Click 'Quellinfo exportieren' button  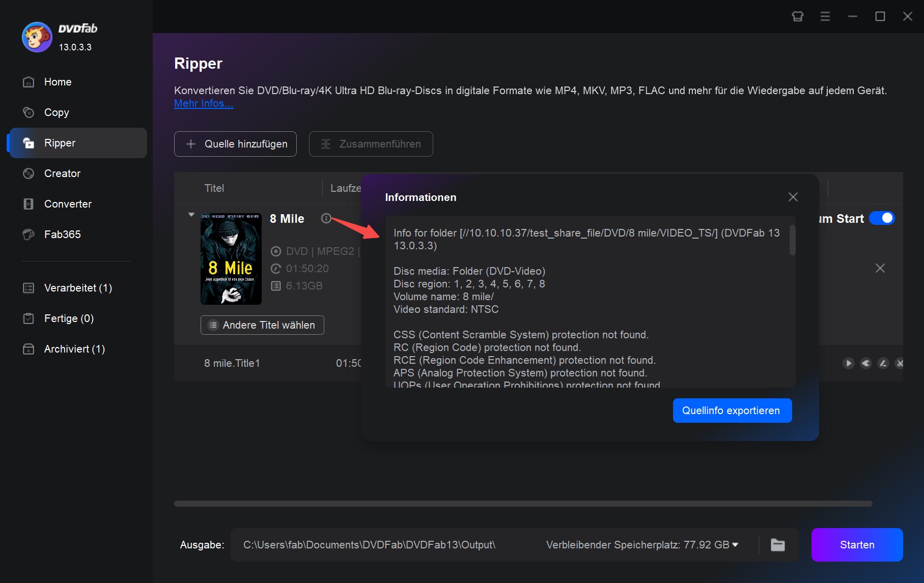[732, 411]
